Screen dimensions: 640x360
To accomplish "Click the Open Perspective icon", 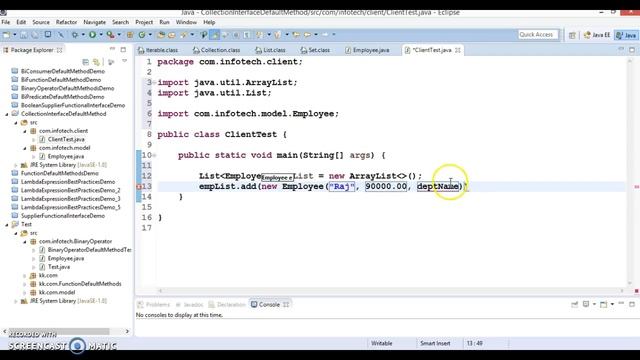I will 572,36.
